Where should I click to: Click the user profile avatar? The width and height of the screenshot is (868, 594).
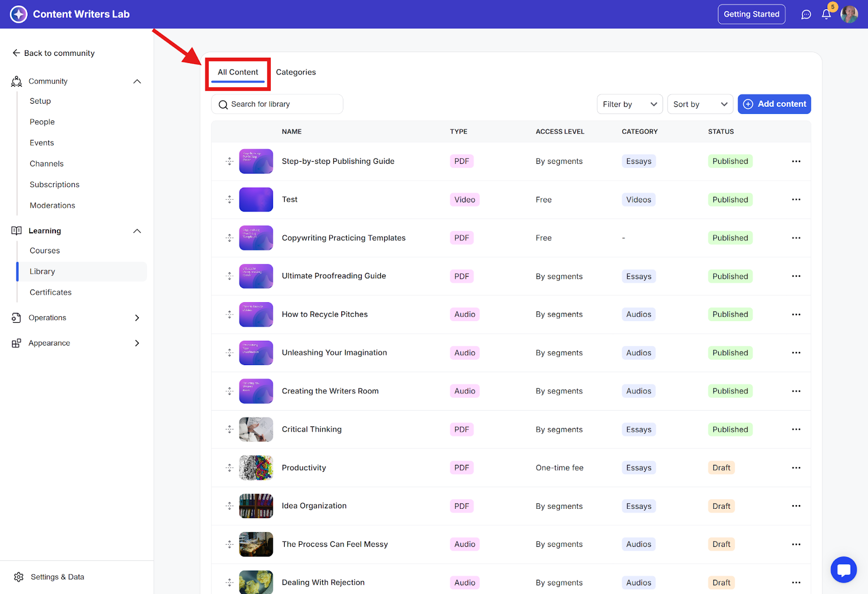pyautogui.click(x=849, y=15)
